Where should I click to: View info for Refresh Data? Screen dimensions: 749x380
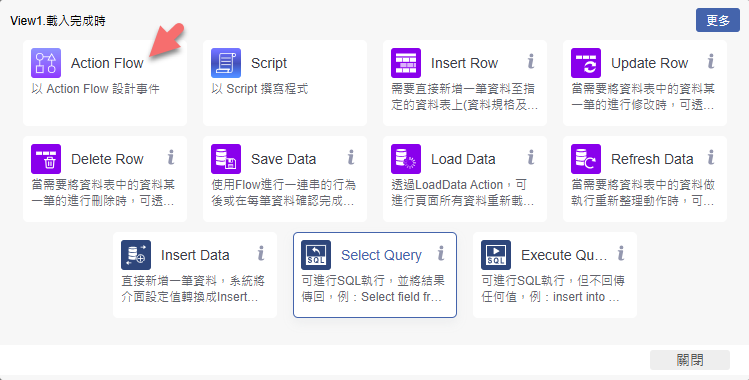point(711,158)
